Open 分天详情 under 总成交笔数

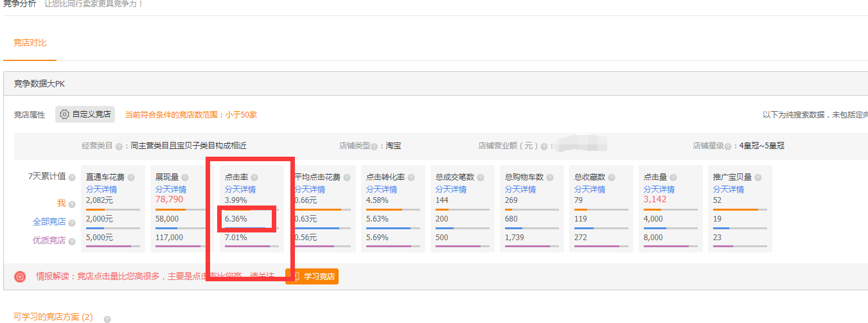pos(451,189)
